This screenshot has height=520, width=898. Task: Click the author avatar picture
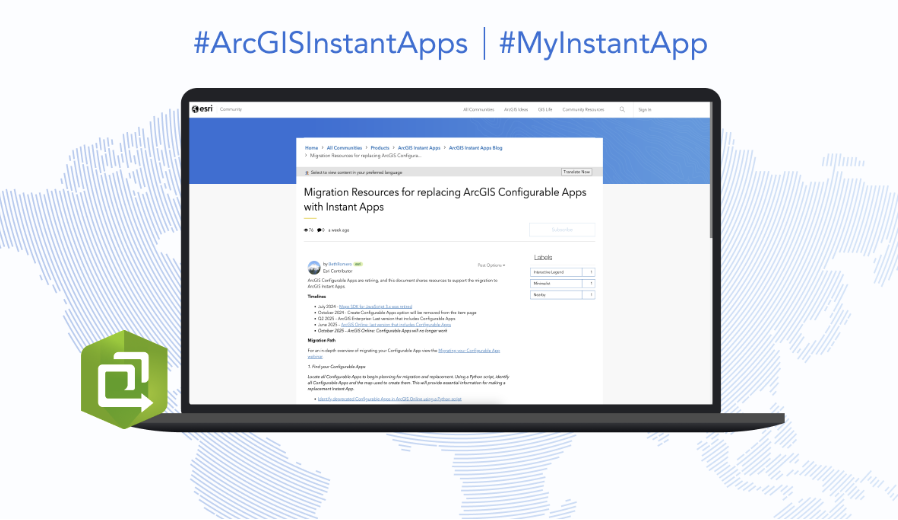point(314,267)
